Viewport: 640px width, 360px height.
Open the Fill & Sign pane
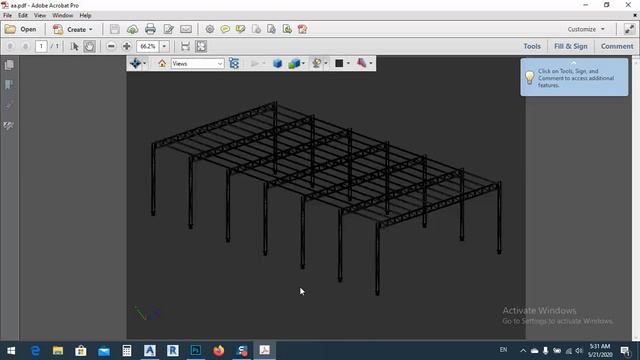click(571, 47)
